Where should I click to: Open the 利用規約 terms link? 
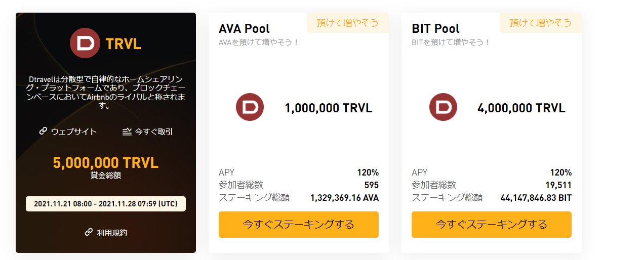tap(112, 233)
